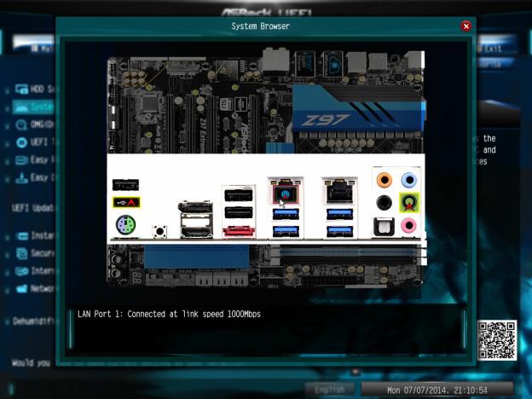Open the Exit tab in background window

(497, 48)
